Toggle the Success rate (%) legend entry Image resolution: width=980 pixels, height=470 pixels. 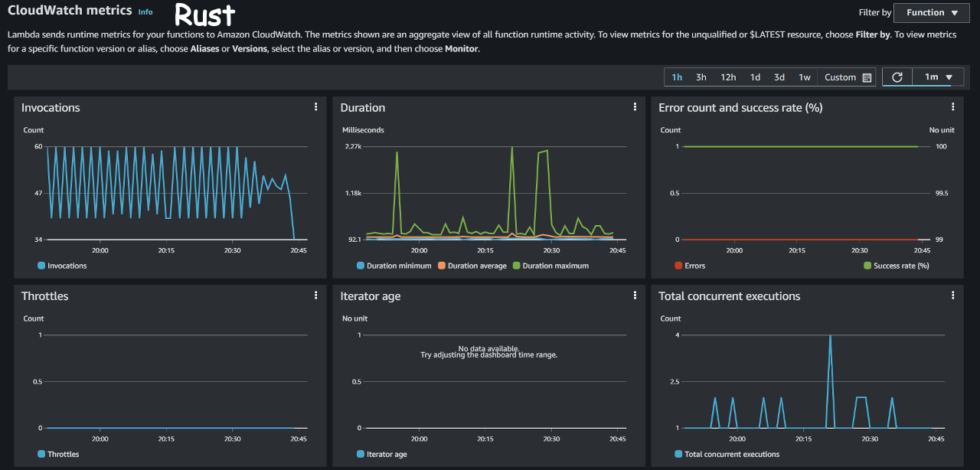[897, 266]
